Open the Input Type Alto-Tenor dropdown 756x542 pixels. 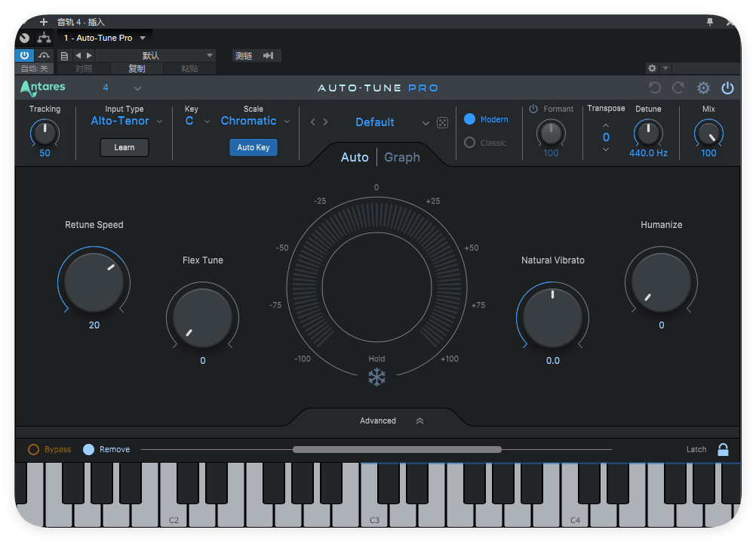(x=126, y=121)
